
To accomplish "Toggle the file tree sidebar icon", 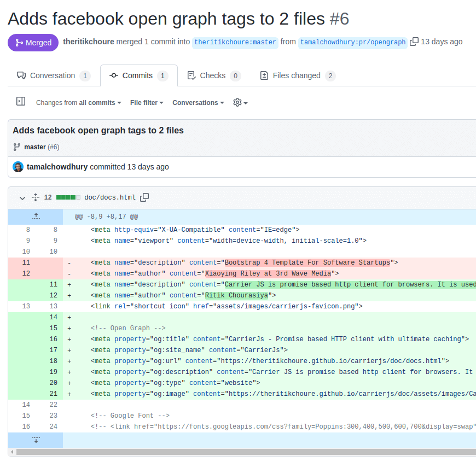I will (21, 101).
